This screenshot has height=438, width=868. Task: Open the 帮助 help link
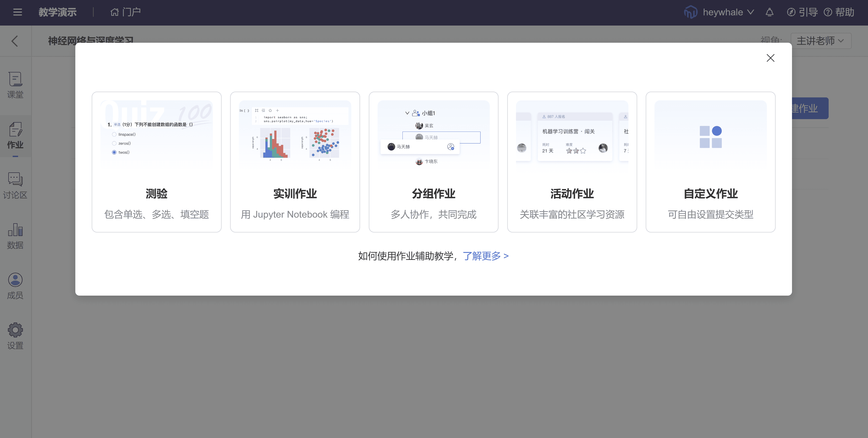tap(839, 12)
